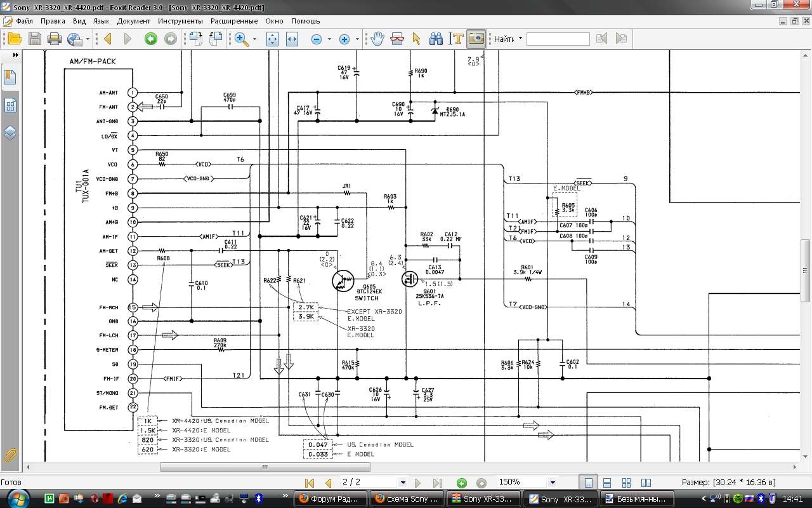Viewport: 812px width, 508px height.
Task: Open attachments paperclip icon in sidebar
Action: tap(10, 455)
